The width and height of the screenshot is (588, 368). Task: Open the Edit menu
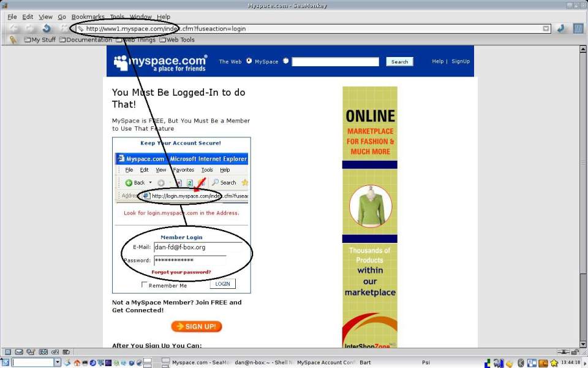(28, 17)
